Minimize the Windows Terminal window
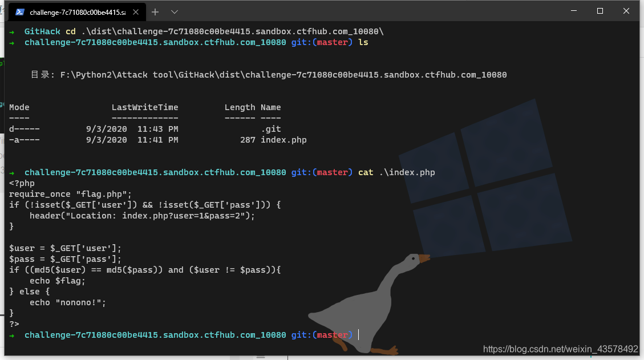Image resolution: width=644 pixels, height=360 pixels. pyautogui.click(x=574, y=11)
